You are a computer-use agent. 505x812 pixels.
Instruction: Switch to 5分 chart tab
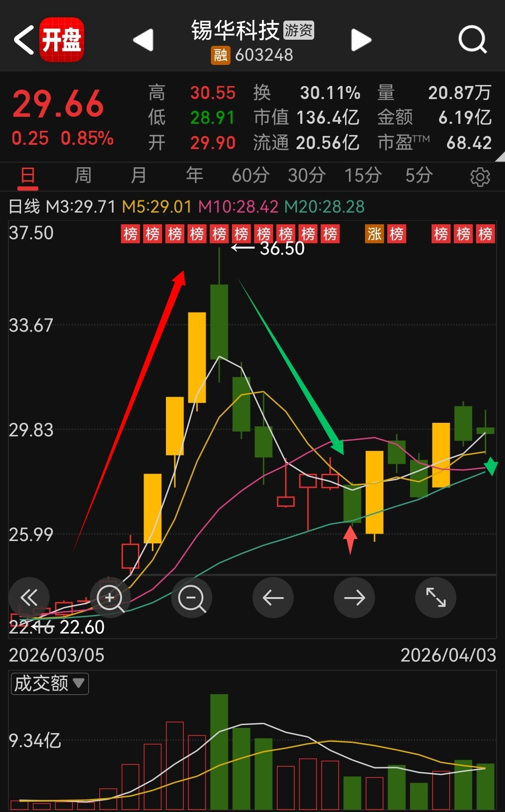419,176
